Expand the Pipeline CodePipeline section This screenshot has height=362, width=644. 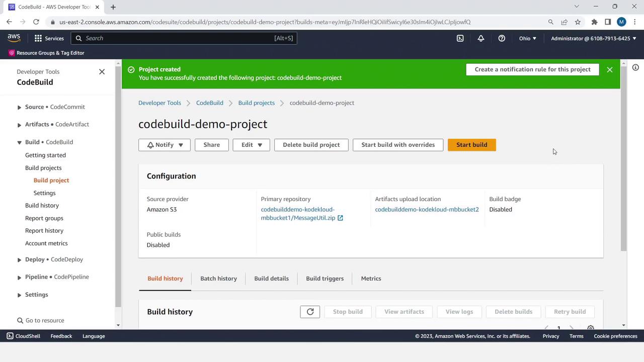coord(19,278)
